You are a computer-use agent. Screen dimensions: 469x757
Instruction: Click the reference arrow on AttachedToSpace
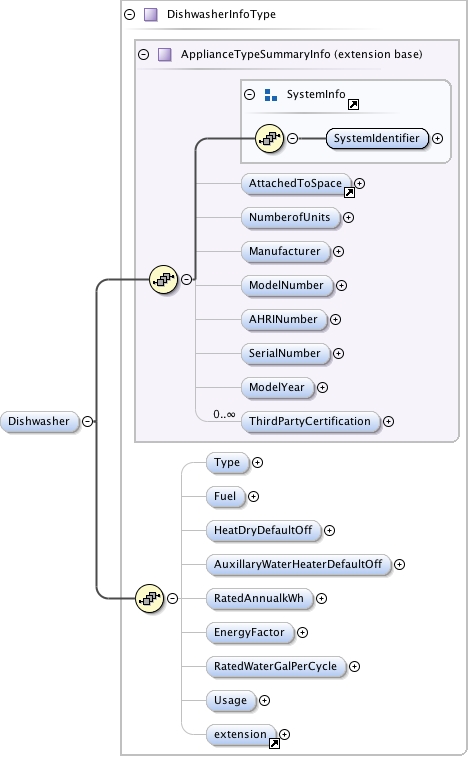pyautogui.click(x=349, y=193)
